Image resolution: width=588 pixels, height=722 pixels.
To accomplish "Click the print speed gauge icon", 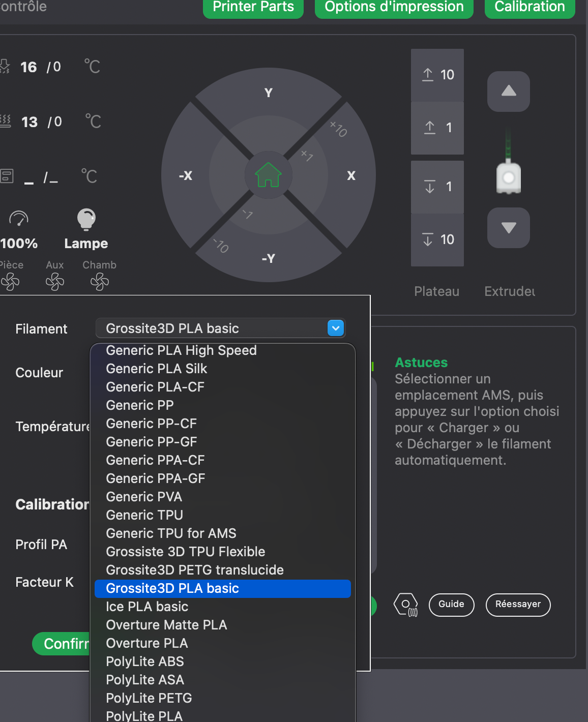I will click(x=19, y=219).
